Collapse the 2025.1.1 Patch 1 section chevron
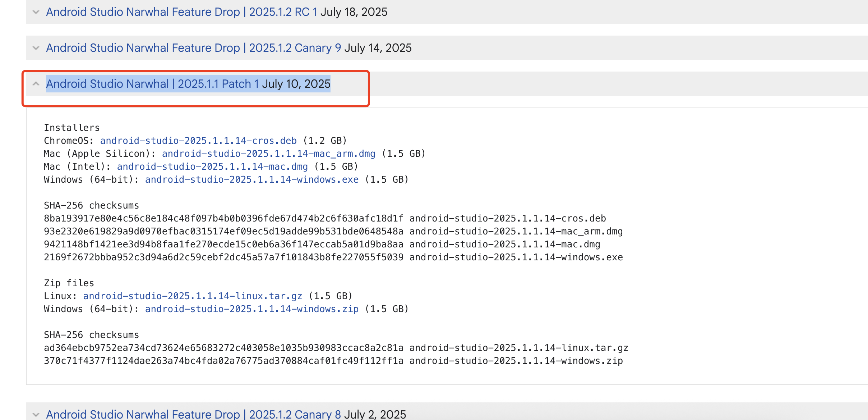 click(x=36, y=84)
